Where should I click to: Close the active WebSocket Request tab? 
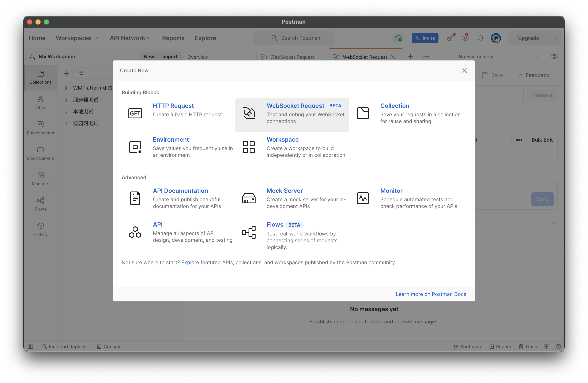(393, 57)
